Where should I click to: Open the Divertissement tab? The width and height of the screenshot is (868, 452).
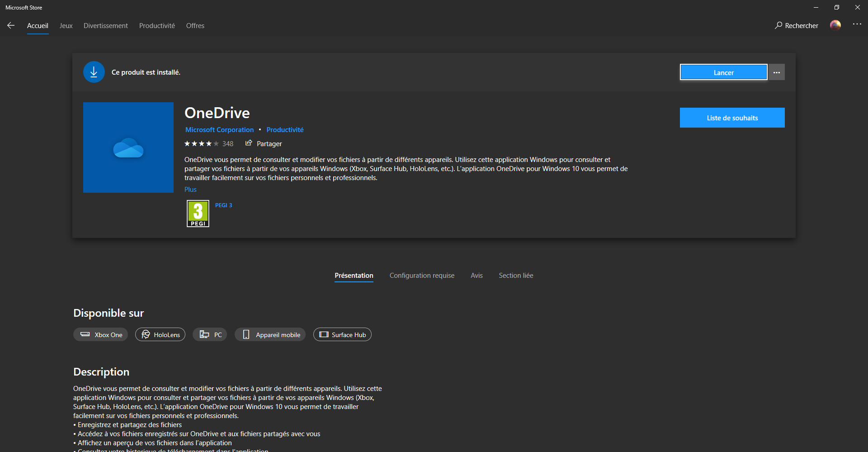(106, 26)
